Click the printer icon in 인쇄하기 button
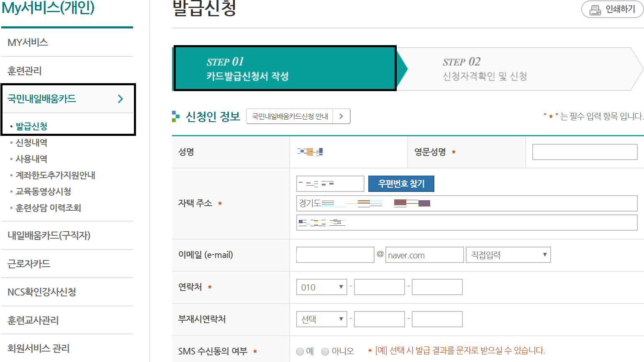 (x=595, y=10)
